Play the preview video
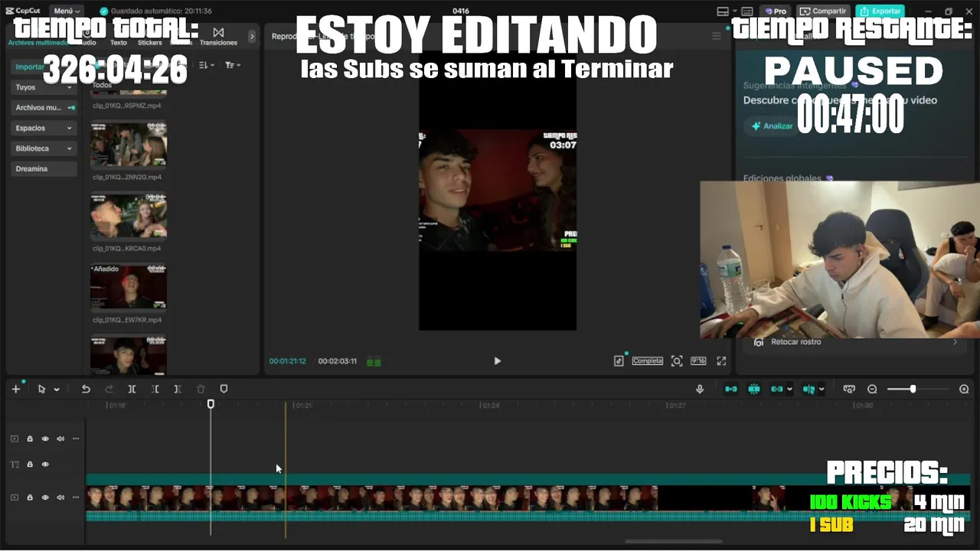 tap(497, 361)
